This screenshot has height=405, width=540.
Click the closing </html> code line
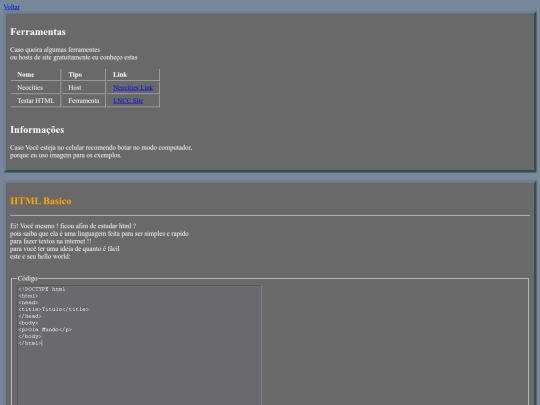point(30,343)
